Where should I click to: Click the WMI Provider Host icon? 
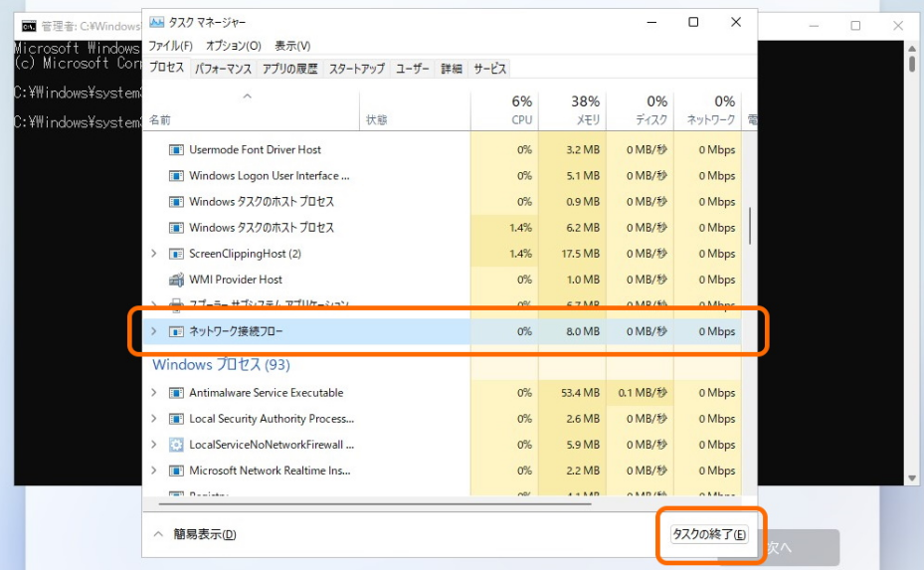tap(176, 280)
